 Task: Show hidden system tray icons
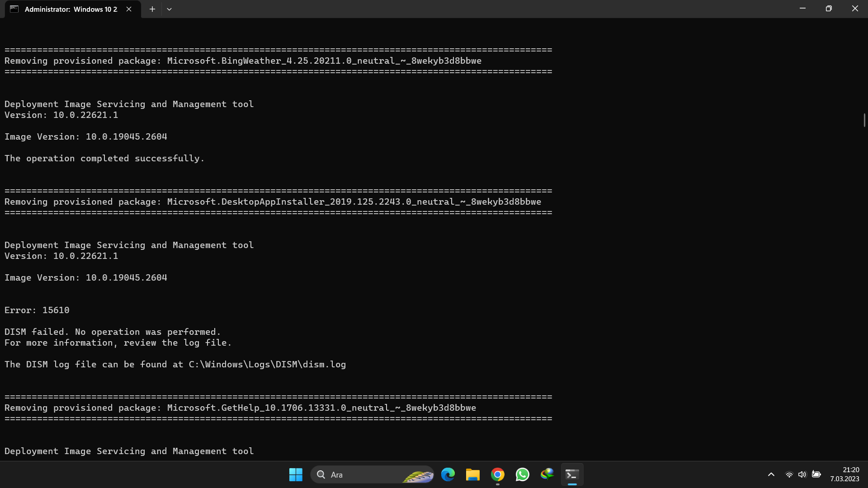pos(771,474)
